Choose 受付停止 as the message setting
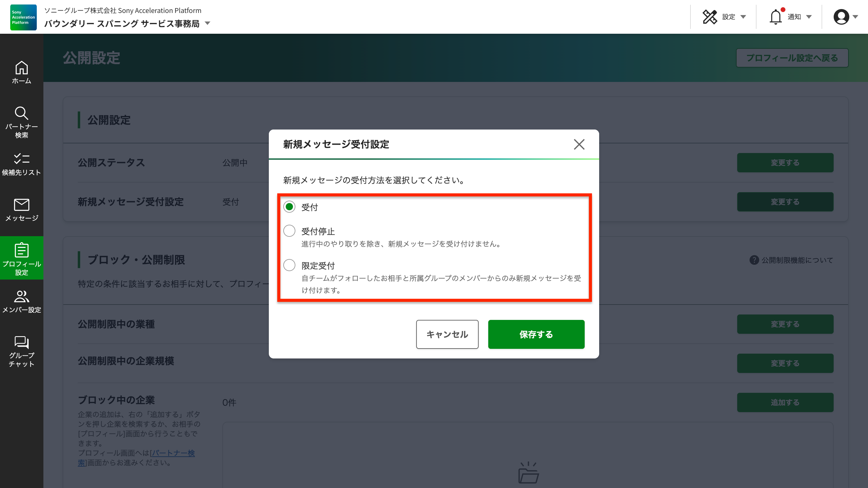868x488 pixels. [289, 231]
